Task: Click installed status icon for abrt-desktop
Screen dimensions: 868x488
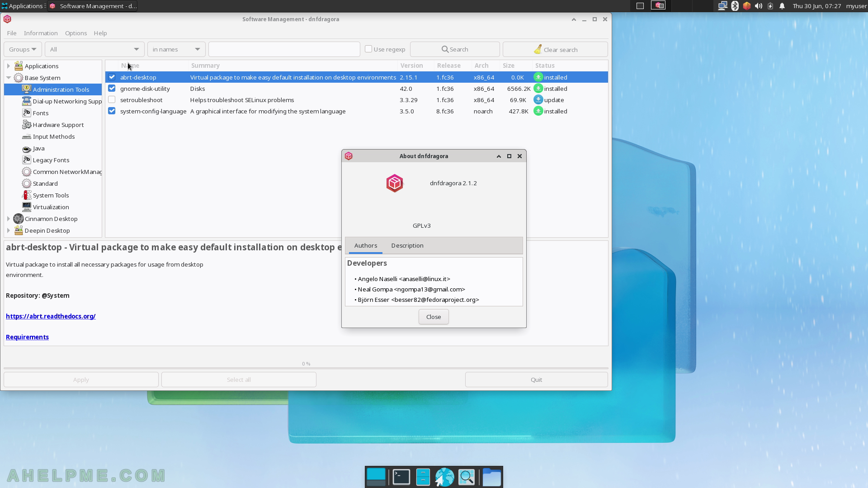Action: pos(538,77)
